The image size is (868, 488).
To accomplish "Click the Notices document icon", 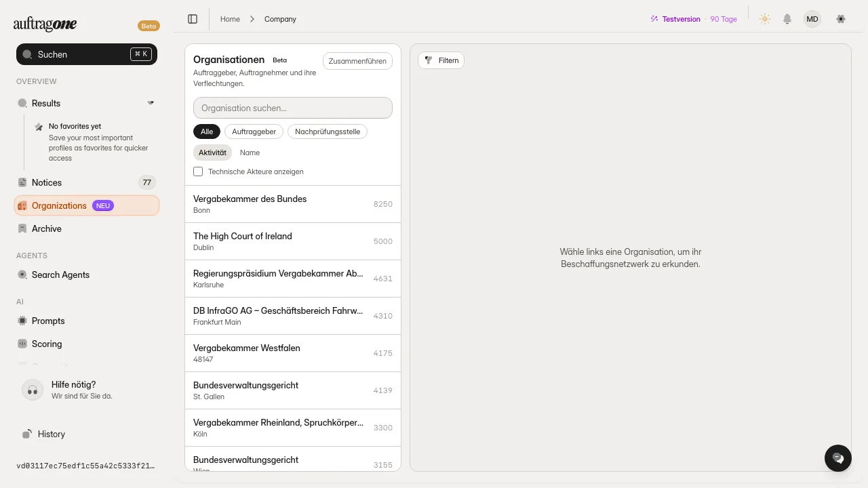I will click(x=22, y=182).
